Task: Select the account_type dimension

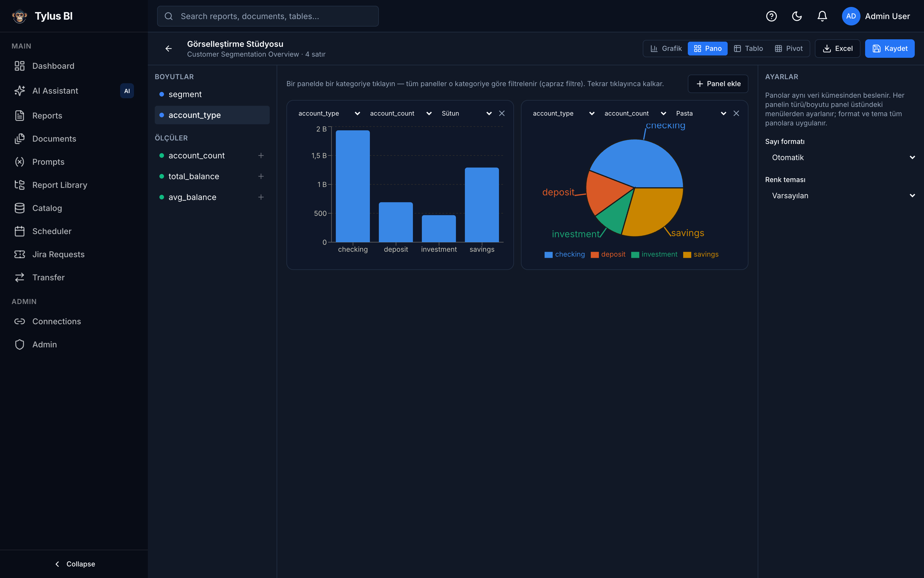Action: (x=212, y=115)
